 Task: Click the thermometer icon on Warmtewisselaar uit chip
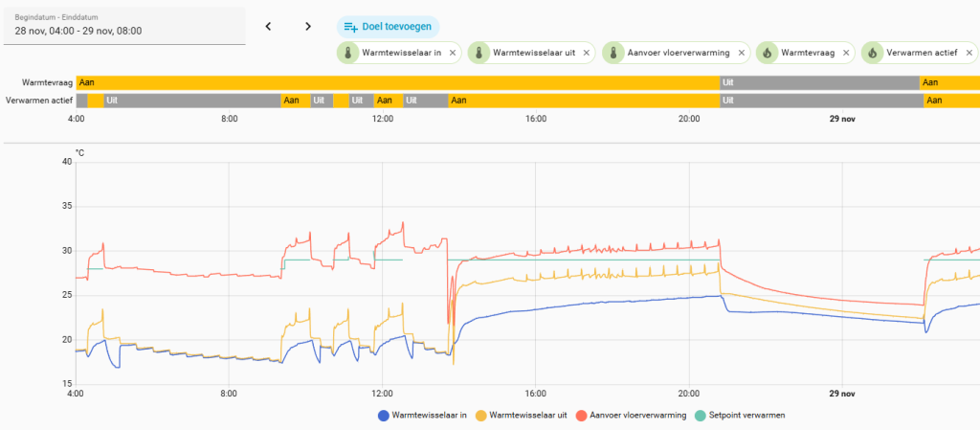tap(479, 53)
